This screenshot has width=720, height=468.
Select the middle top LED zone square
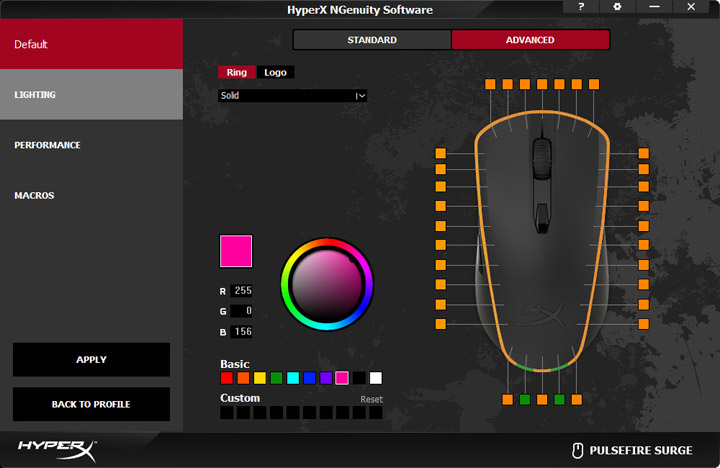point(542,84)
